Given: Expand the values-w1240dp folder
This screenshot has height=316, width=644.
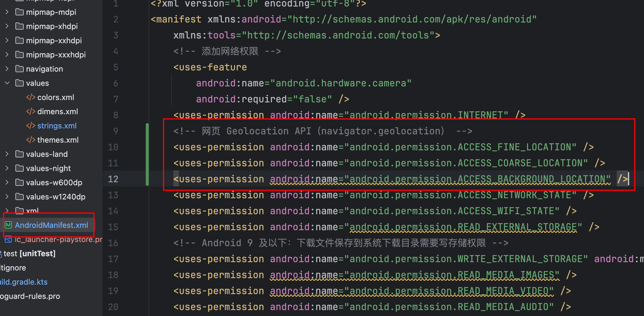Looking at the screenshot, I should tap(7, 197).
